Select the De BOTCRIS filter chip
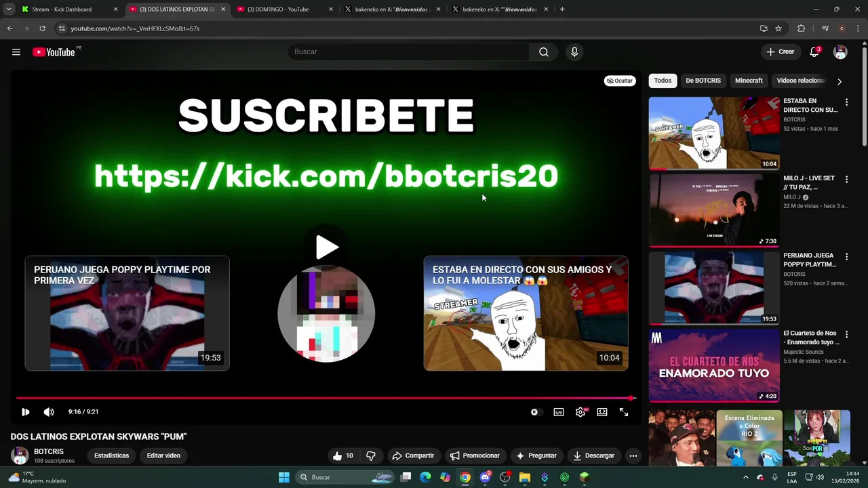Screen dimensions: 868x488 703,81
